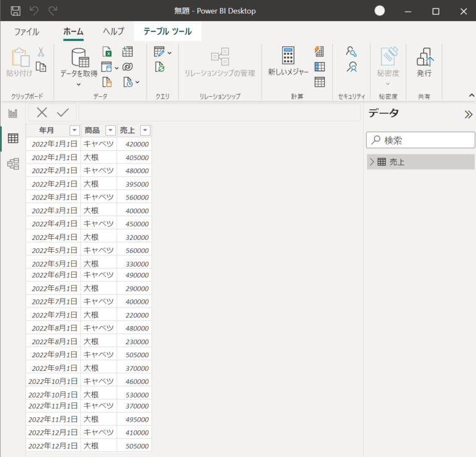Click the Publish (発行) icon
Viewport: 476px width, 457px height.
click(424, 57)
